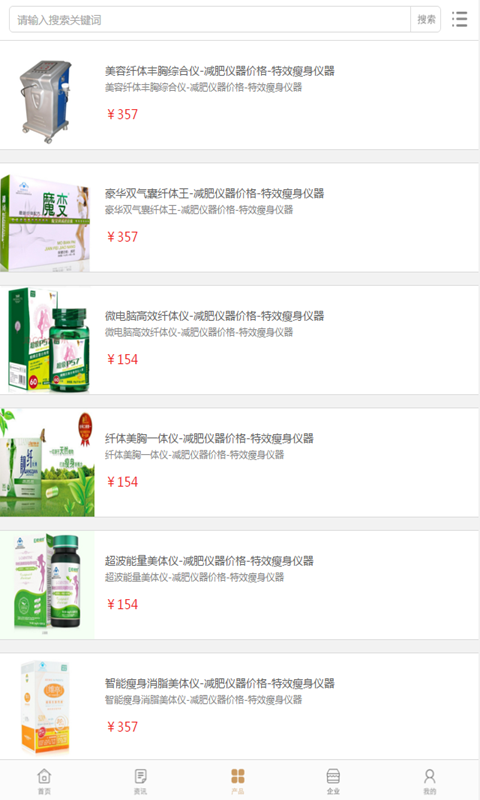Viewport: 480px width, 800px height.
Task: Open the grey slimming machine product image
Action: [46, 101]
